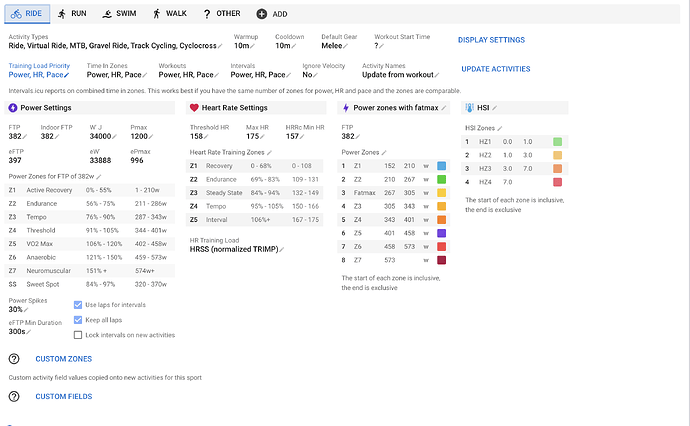Edit fatmax Power Zones pencil
Image resolution: width=690 pixels, height=426 pixels.
pyautogui.click(x=384, y=153)
